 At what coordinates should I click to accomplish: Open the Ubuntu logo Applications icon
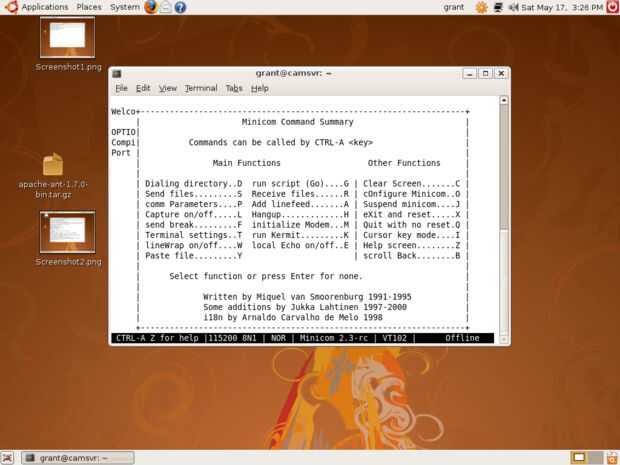coord(11,7)
